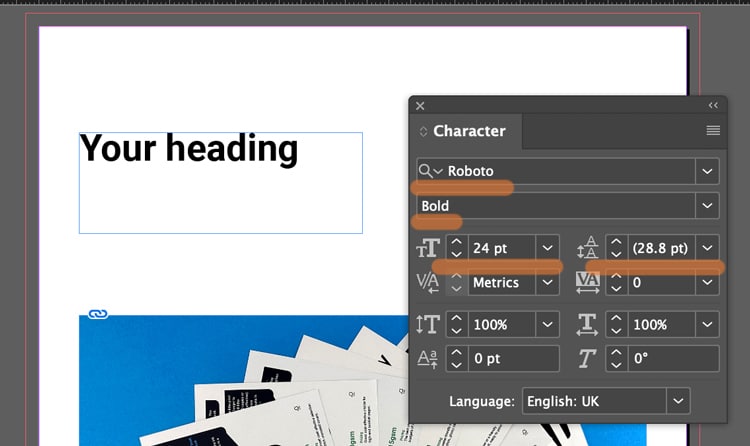
Task: Open the Language dropdown arrow
Action: 678,401
